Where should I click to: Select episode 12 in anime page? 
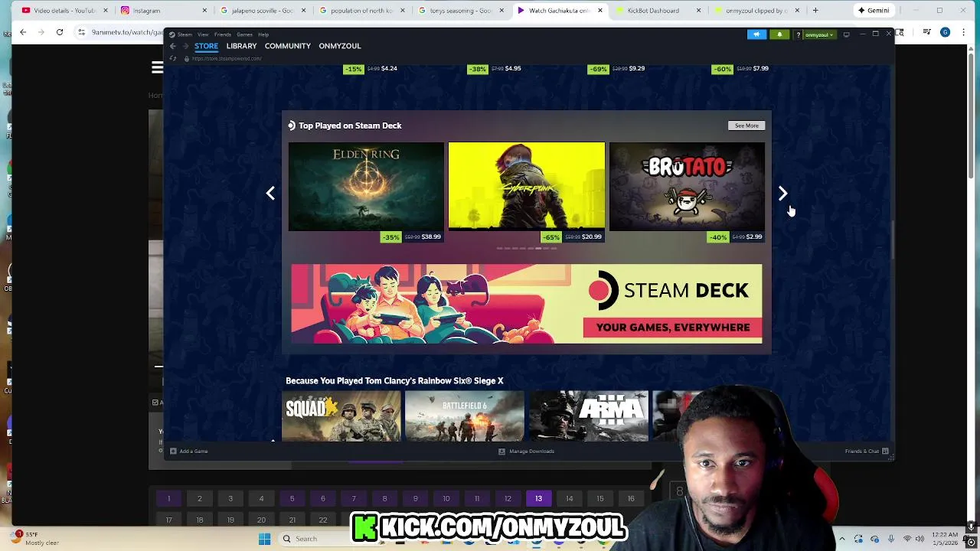click(x=508, y=499)
